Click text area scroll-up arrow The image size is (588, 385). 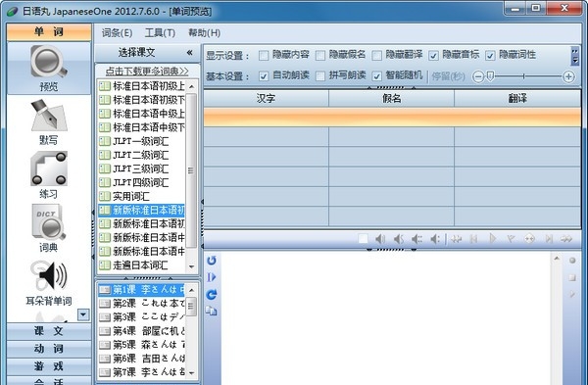[557, 259]
